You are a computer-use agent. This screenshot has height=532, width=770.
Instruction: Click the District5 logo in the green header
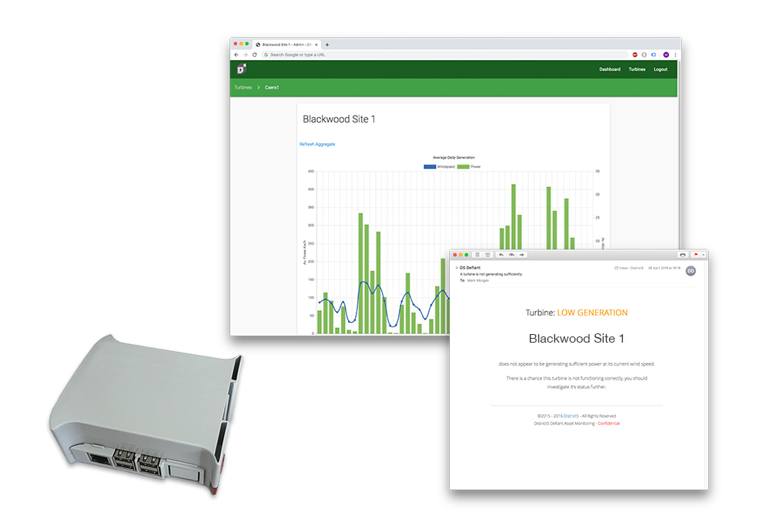(242, 69)
